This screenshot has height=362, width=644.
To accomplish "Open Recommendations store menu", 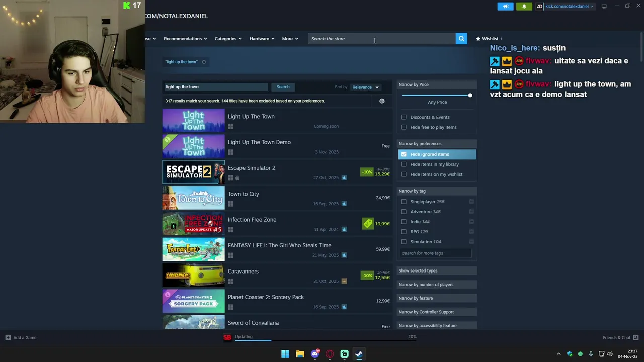I will click(x=185, y=39).
